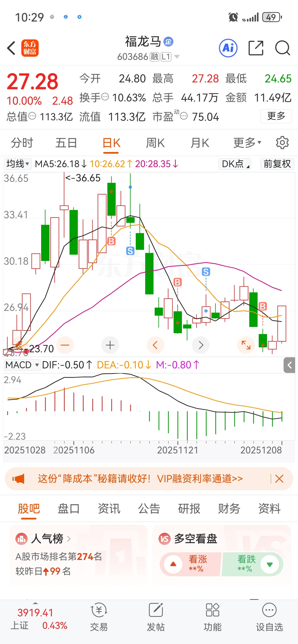Vote 看跌 bearish
Screen dimensions: 298x644
(252, 564)
